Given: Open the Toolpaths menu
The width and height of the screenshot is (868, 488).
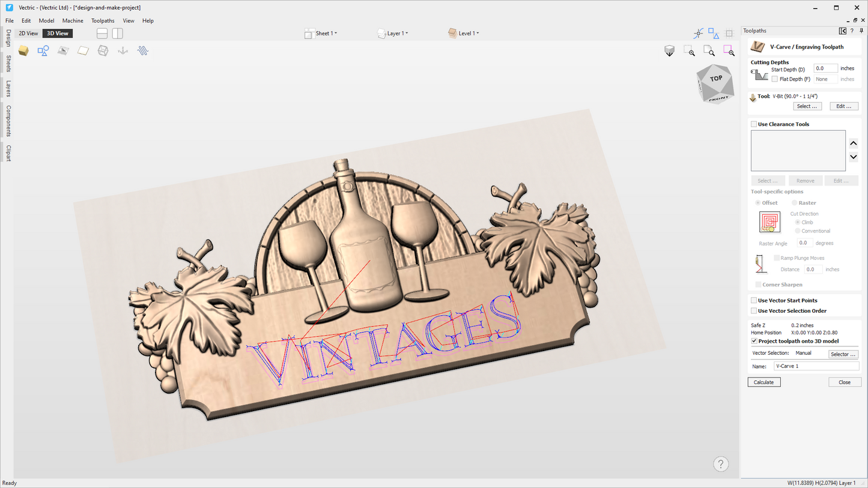Looking at the screenshot, I should point(102,20).
